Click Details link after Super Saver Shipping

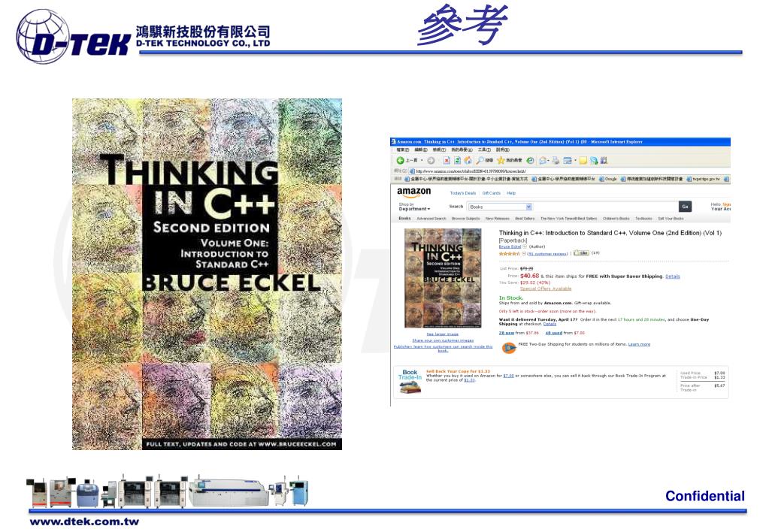point(673,277)
